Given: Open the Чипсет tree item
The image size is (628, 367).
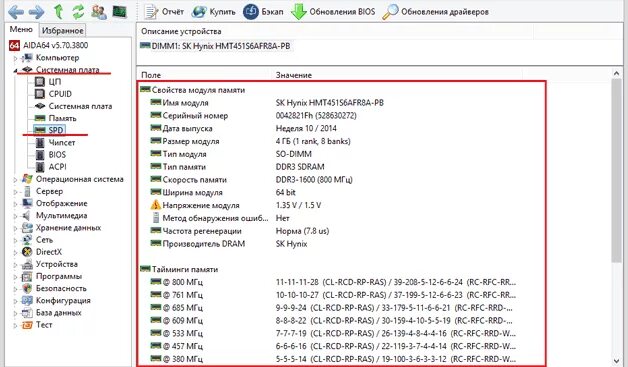Looking at the screenshot, I should coord(55,143).
